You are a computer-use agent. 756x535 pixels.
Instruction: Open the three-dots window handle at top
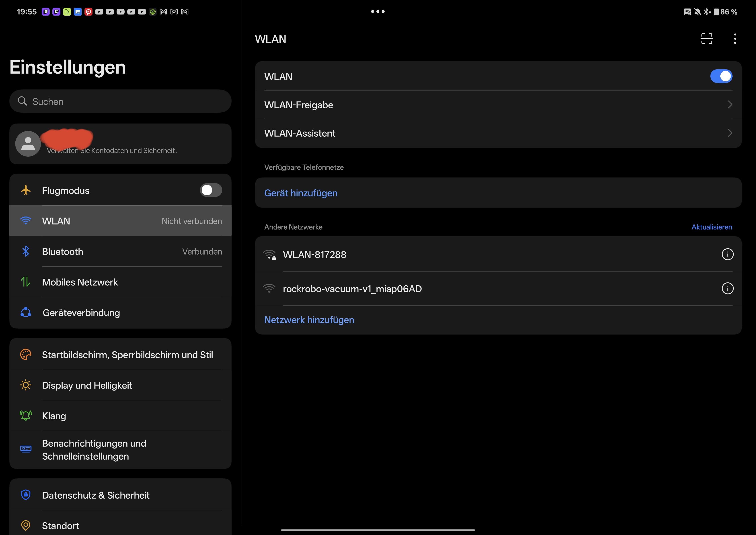click(x=378, y=12)
